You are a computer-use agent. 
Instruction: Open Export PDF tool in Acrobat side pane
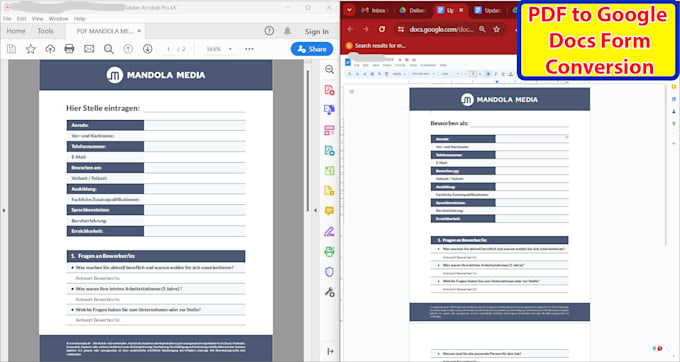330,150
